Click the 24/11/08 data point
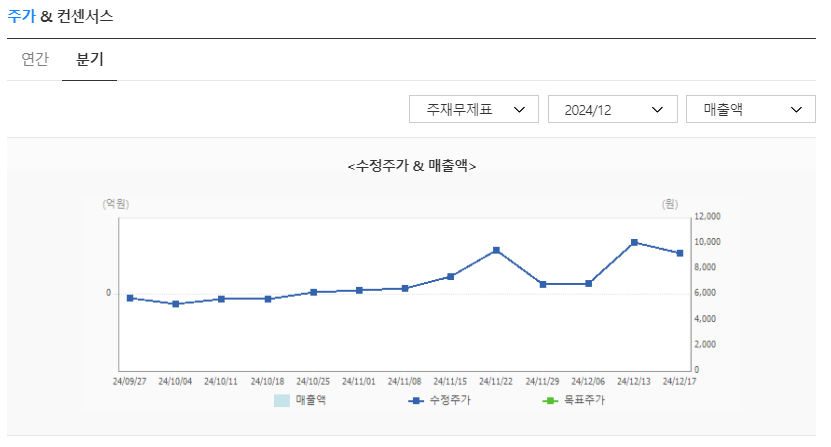The width and height of the screenshot is (831, 447). click(x=405, y=288)
